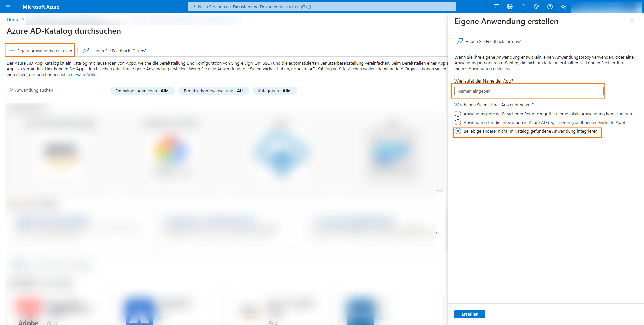Click the 'Namen eingeben' app name field
The height and width of the screenshot is (325, 644).
click(x=528, y=91)
